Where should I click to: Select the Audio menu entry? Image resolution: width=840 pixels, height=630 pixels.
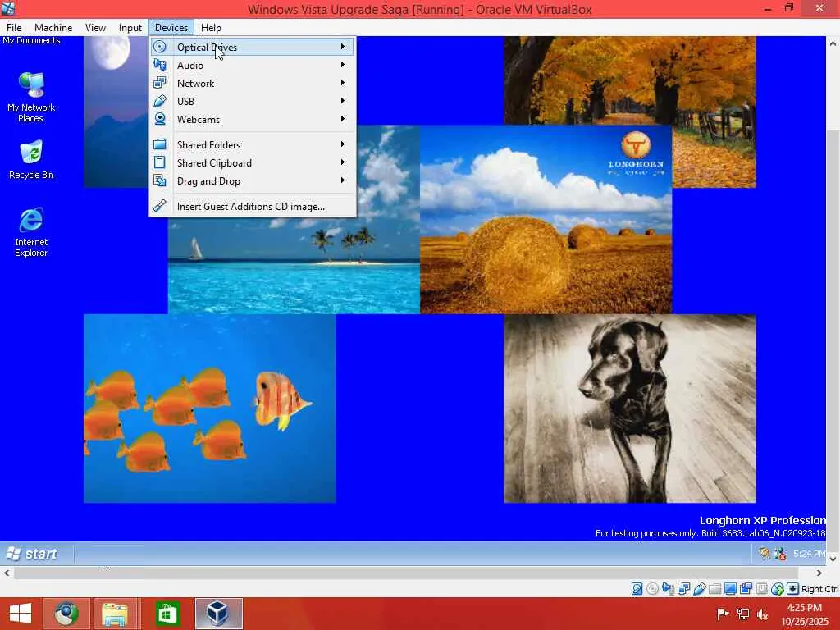253,65
